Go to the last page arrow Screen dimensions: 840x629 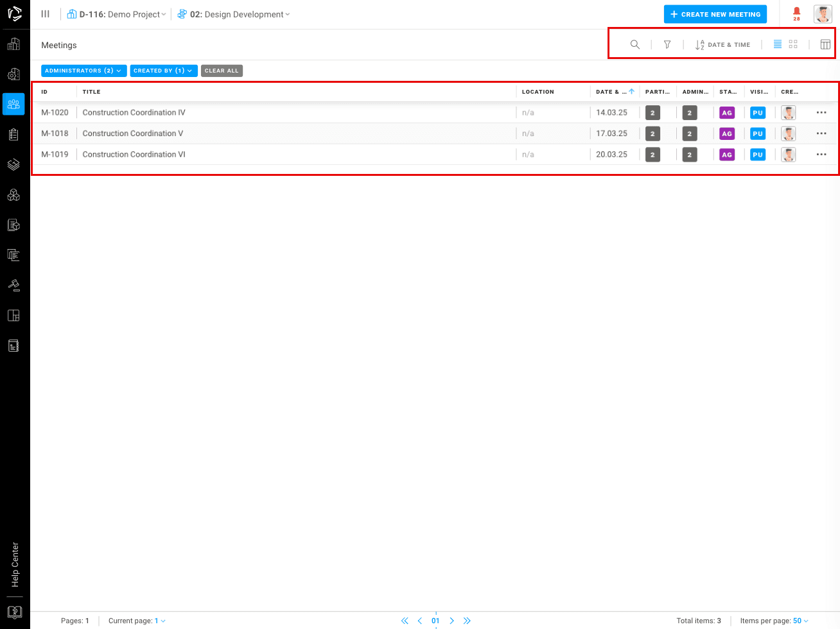(467, 621)
